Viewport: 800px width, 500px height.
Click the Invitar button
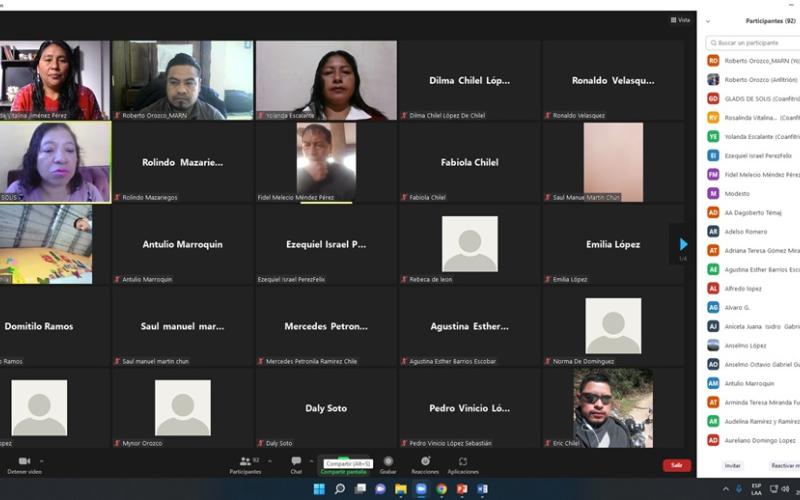tap(733, 465)
